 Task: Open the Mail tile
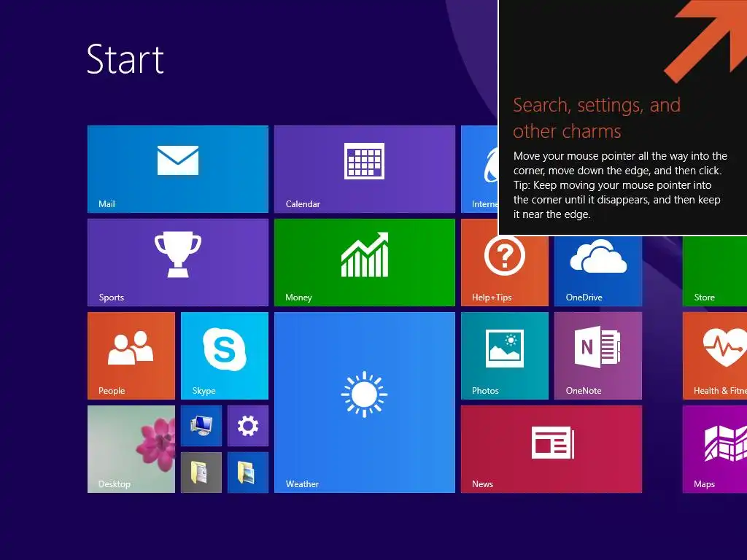click(x=178, y=169)
